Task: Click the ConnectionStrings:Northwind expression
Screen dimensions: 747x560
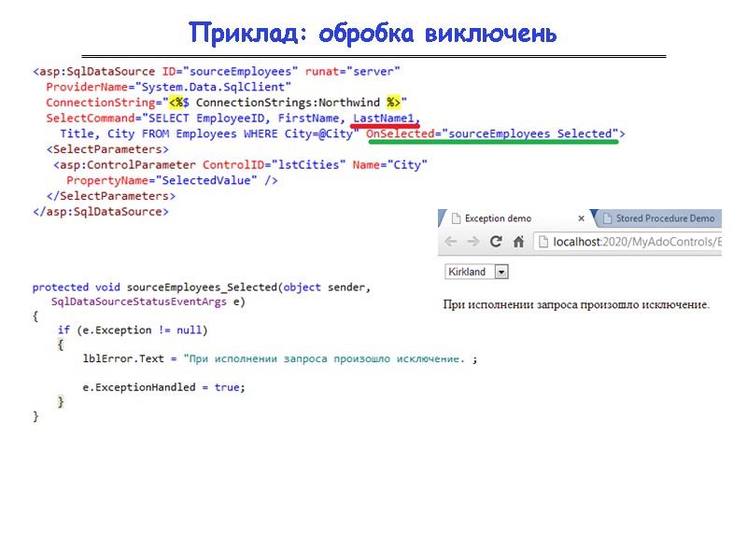Action: click(x=288, y=103)
